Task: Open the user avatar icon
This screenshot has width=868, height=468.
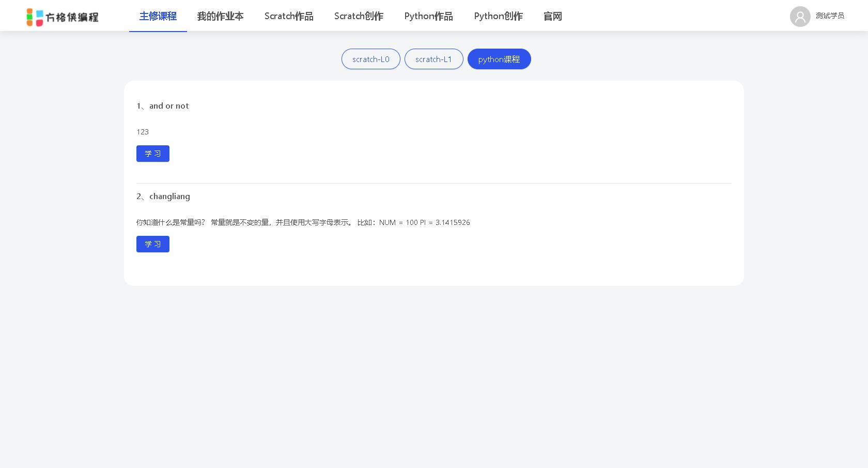Action: click(x=800, y=16)
